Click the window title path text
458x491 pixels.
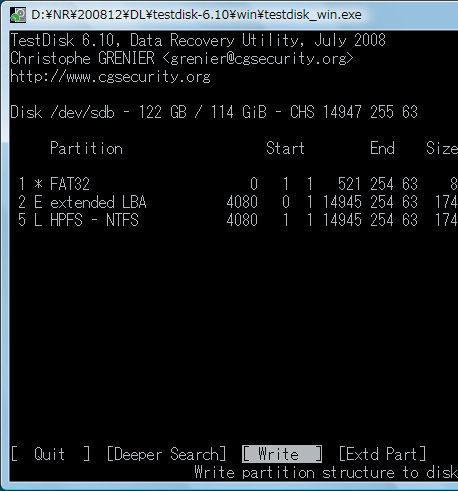196,15
